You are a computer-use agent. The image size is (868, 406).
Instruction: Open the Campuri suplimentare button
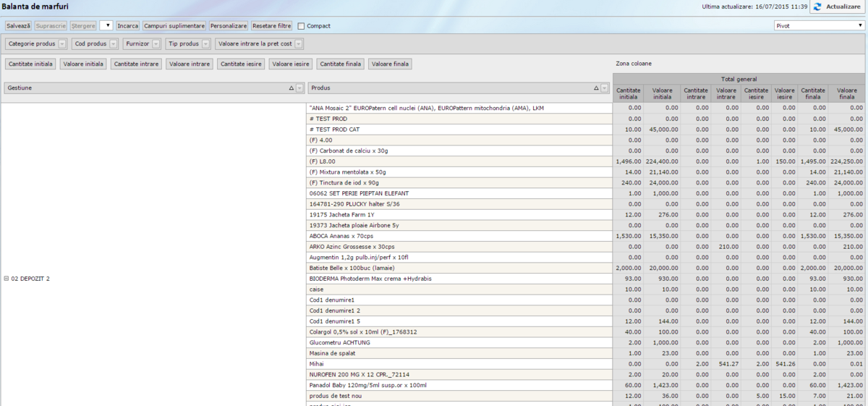(174, 25)
